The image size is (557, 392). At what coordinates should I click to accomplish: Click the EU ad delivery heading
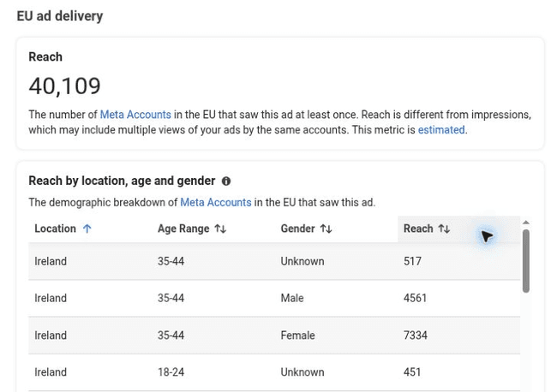[x=60, y=16]
